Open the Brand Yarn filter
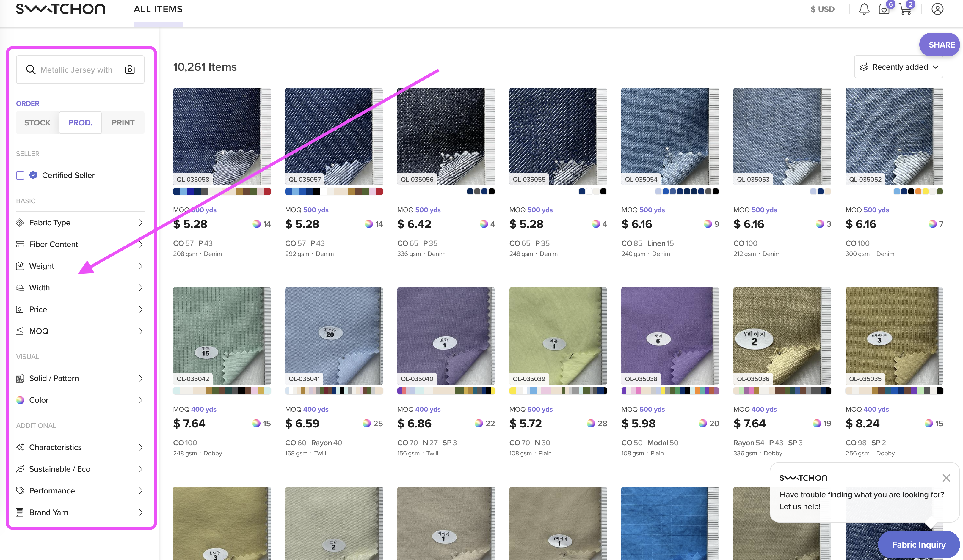Screen dimensions: 963x560 pyautogui.click(x=80, y=512)
